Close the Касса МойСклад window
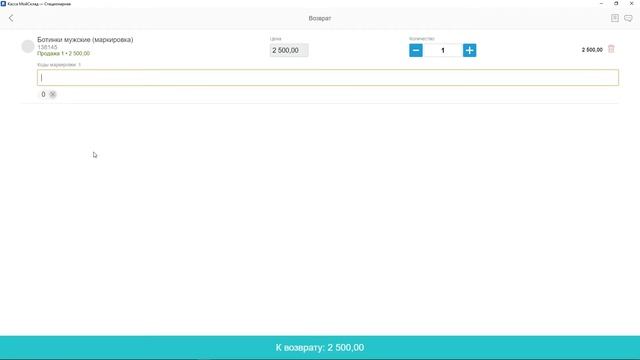 (631, 4)
